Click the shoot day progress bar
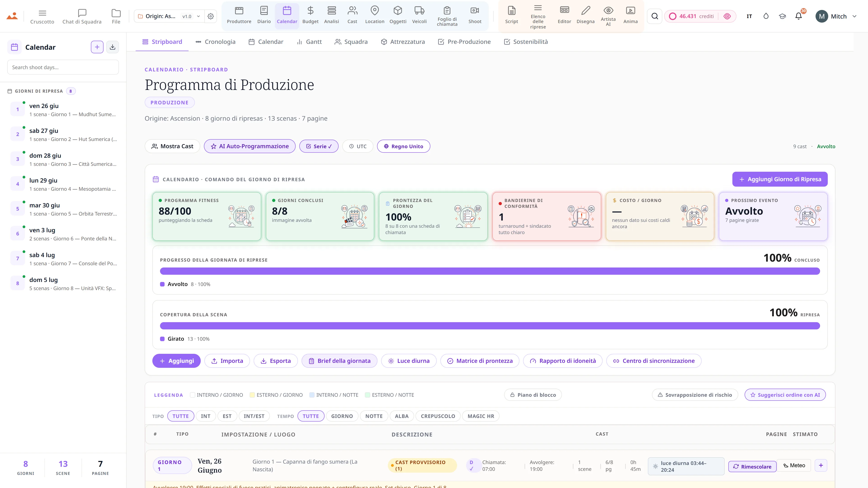Screen dimensions: 868x488 coord(490,271)
